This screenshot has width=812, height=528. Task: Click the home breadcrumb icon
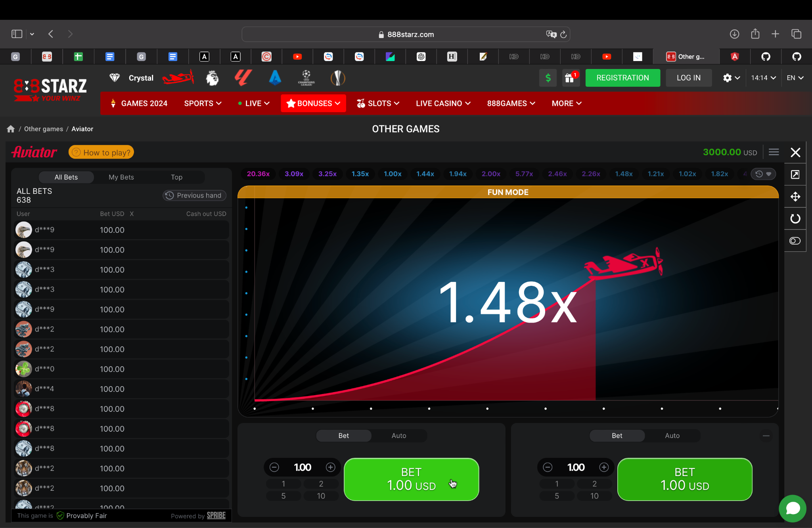(11, 129)
